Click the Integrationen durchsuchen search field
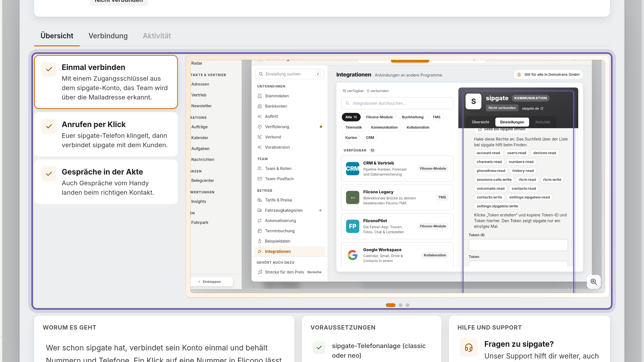The height and width of the screenshot is (362, 644). (x=397, y=103)
